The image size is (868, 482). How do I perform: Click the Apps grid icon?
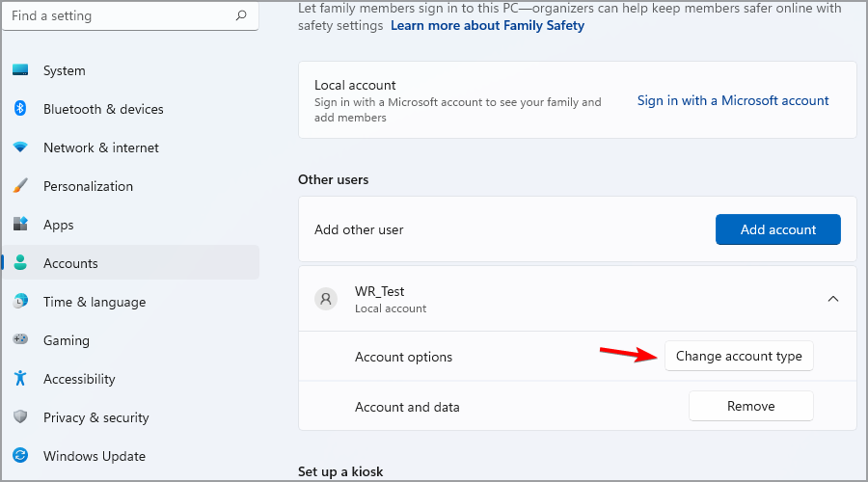click(x=20, y=225)
